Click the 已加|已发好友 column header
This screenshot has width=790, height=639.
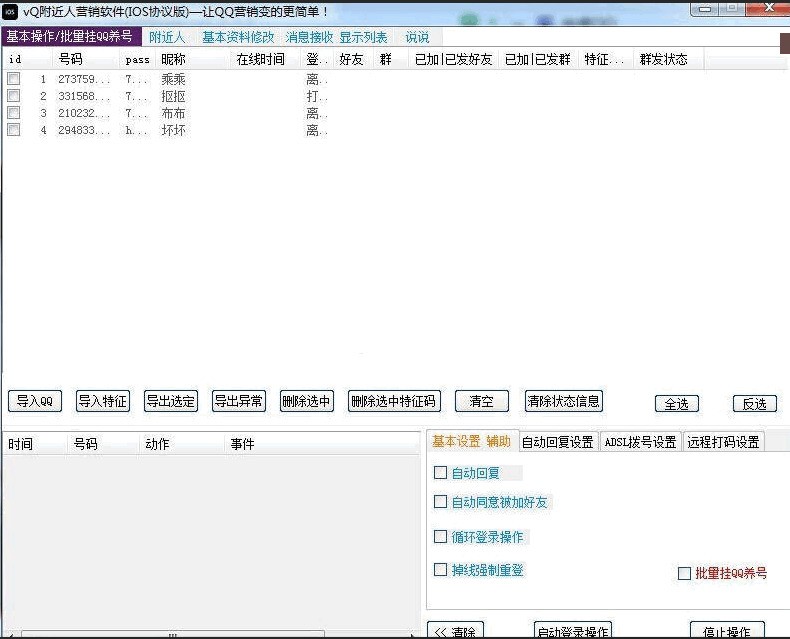pos(453,59)
